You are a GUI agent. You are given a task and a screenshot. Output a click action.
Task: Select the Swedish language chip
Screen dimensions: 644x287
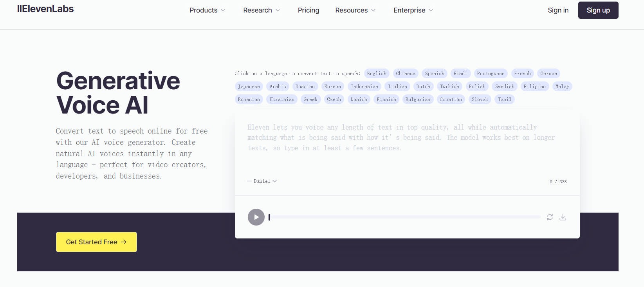[505, 87]
